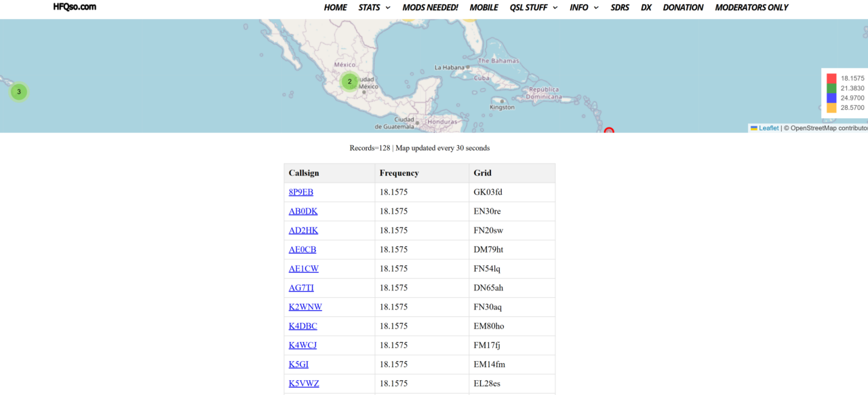Click the Frequency column header

pos(399,173)
